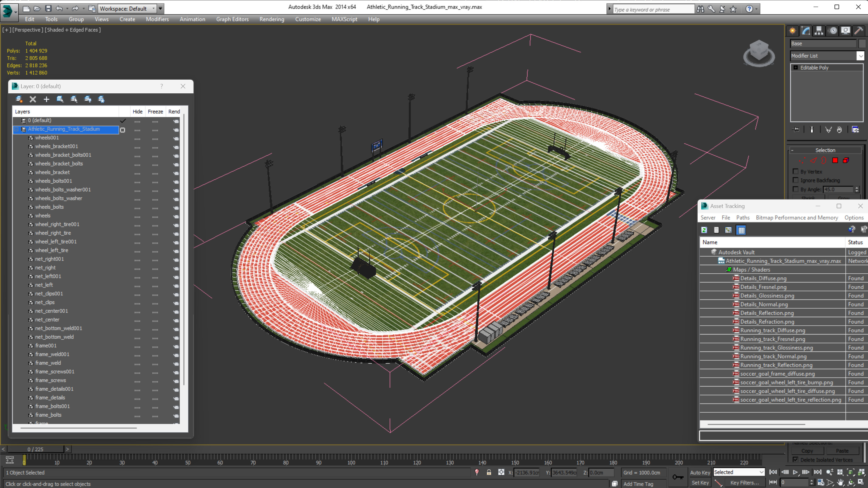
Task: Open the Motion command panel tab
Action: coord(833,31)
